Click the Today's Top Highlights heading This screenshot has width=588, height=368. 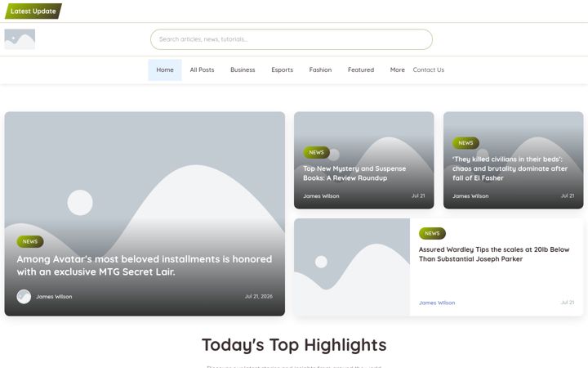tap(294, 345)
